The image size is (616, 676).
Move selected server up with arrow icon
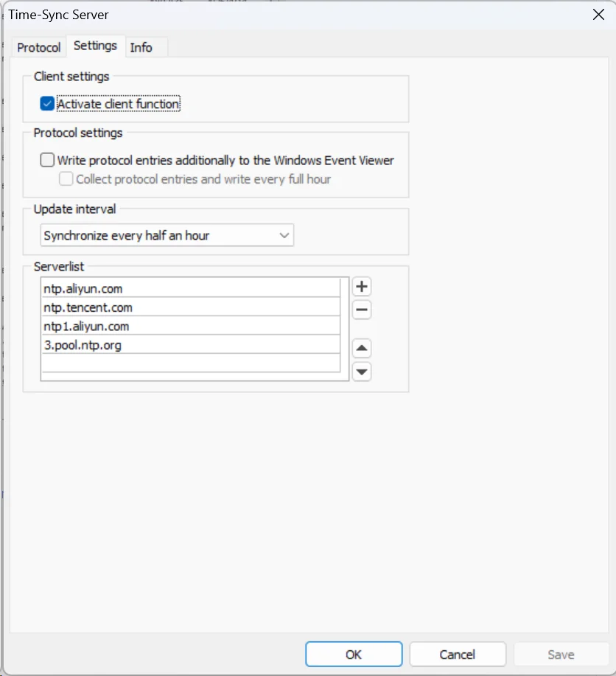361,349
